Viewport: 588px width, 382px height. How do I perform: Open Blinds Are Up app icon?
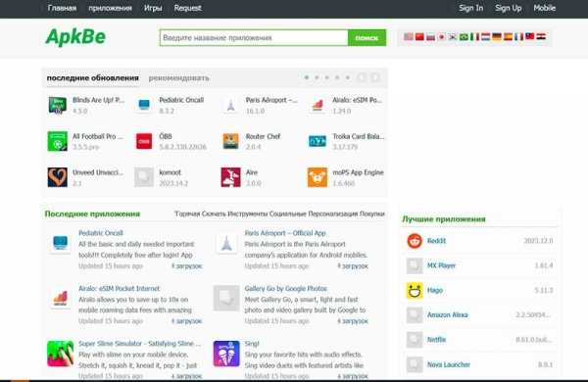(x=58, y=106)
